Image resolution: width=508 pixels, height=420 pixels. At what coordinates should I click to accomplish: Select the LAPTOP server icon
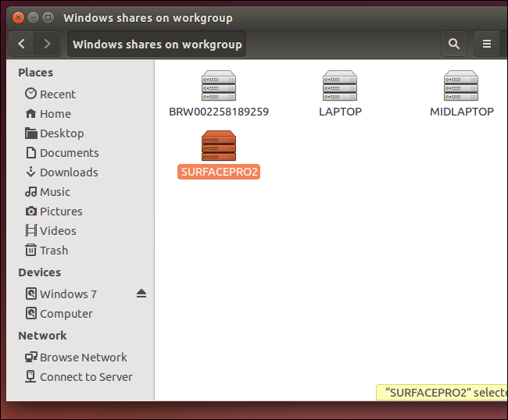click(x=340, y=86)
